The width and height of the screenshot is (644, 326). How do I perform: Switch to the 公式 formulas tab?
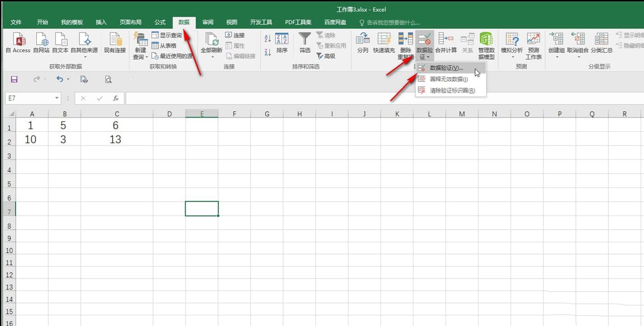coord(160,22)
